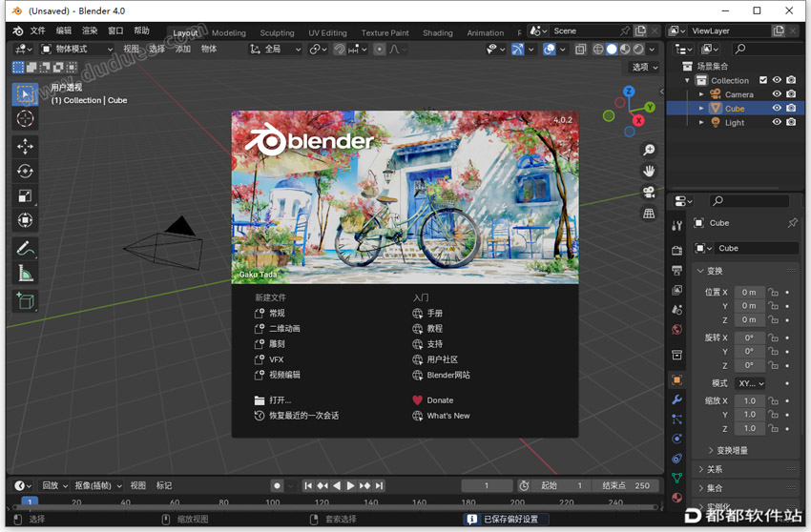Switch perspective/orthographic grid icon
This screenshot has height=532, width=811.
649,214
